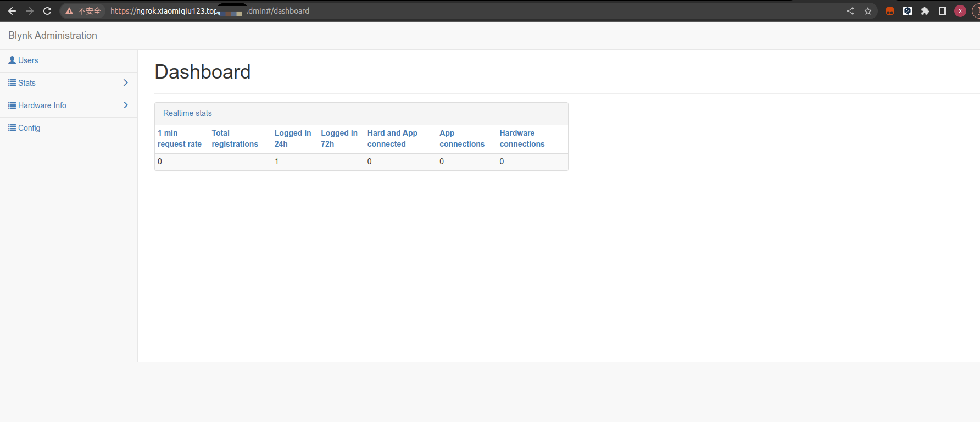Toggle the browser side panel icon
Image resolution: width=980 pixels, height=422 pixels.
coord(943,11)
